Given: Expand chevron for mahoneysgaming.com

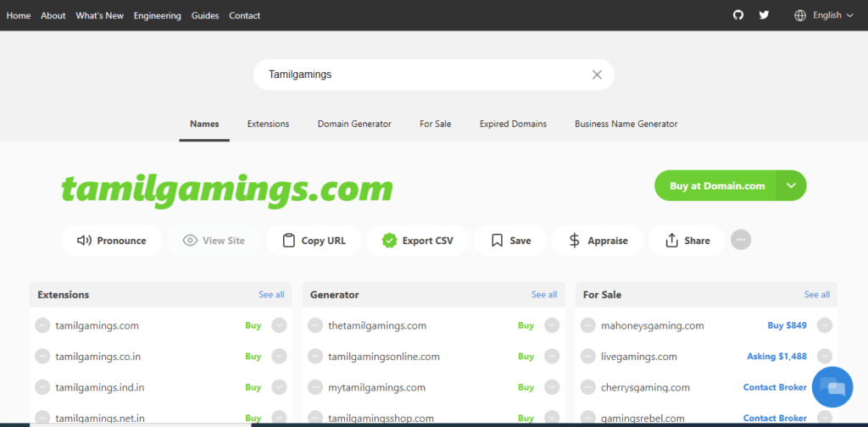Looking at the screenshot, I should click(825, 325).
